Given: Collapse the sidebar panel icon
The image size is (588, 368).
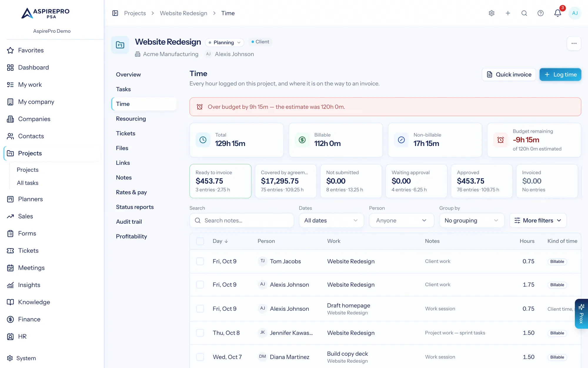Looking at the screenshot, I should click(x=115, y=13).
